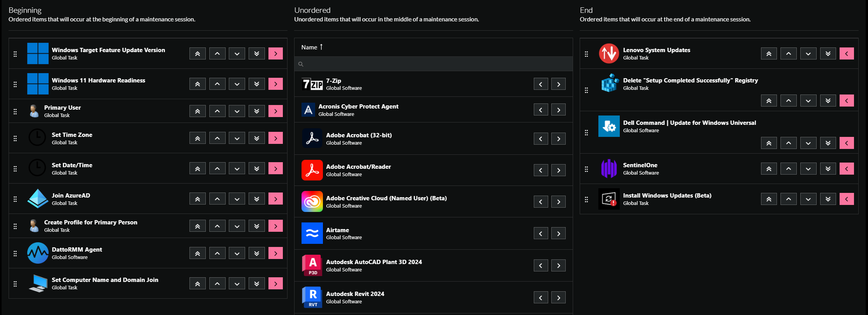The image size is (868, 315).
Task: Send Windows 11 Hardware Readiness to bottom
Action: pyautogui.click(x=257, y=84)
